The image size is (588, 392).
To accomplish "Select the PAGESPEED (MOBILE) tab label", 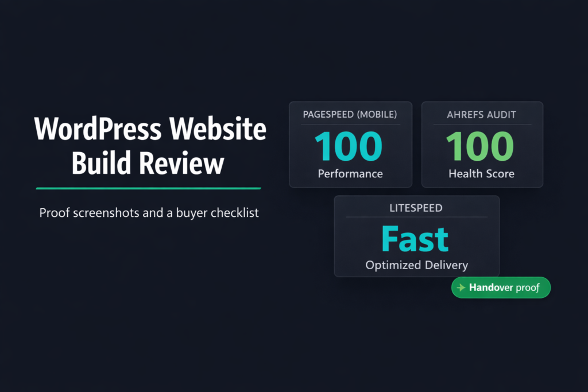I will coord(350,115).
